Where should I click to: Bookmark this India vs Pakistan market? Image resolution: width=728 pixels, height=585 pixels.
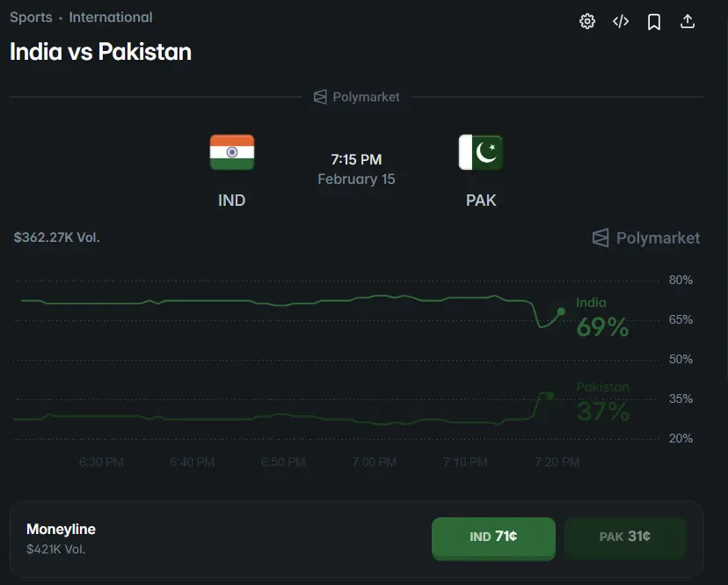654,22
